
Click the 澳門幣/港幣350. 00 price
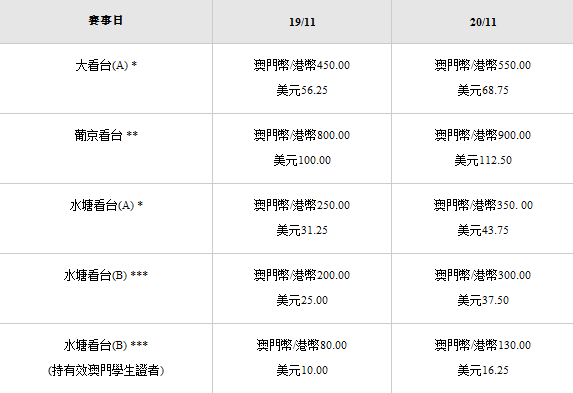483,205
